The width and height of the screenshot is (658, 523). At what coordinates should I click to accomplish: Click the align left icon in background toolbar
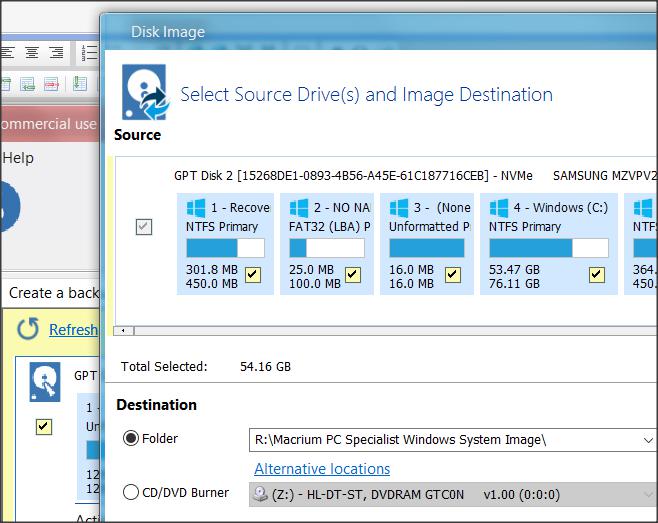[x=8, y=52]
